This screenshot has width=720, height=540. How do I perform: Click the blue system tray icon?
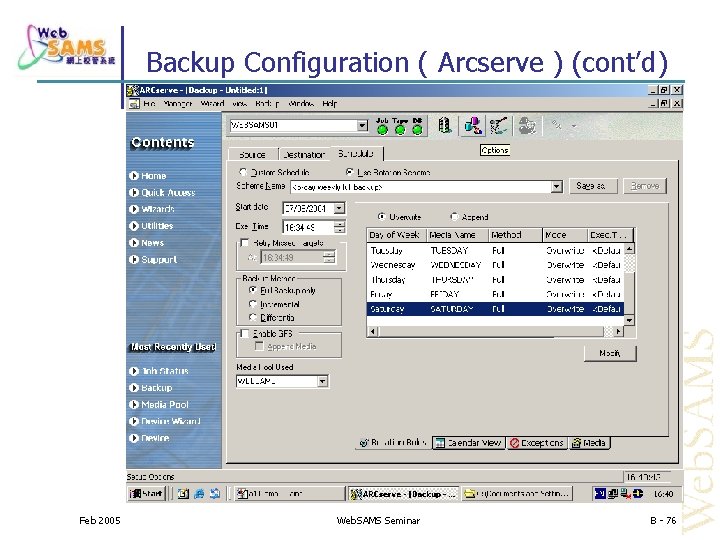pyautogui.click(x=600, y=494)
